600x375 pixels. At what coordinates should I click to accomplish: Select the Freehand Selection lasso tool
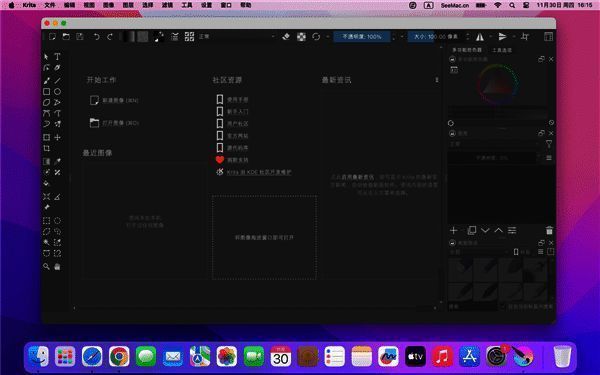pos(57,232)
